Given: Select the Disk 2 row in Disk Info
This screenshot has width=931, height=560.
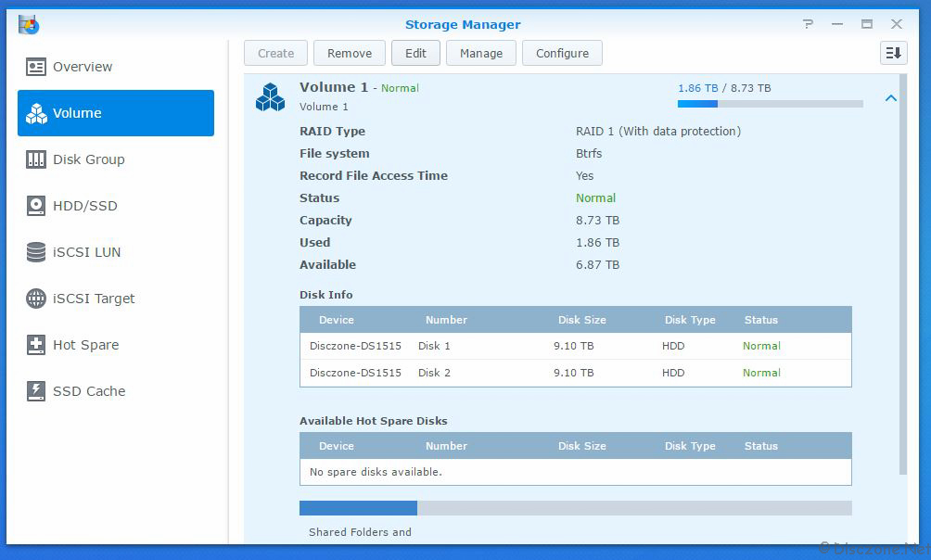Looking at the screenshot, I should coord(575,373).
